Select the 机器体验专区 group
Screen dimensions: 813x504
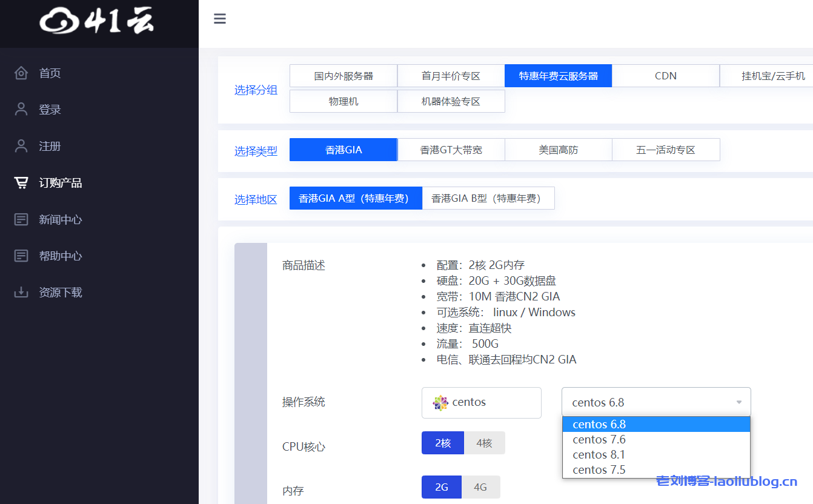[x=451, y=101]
